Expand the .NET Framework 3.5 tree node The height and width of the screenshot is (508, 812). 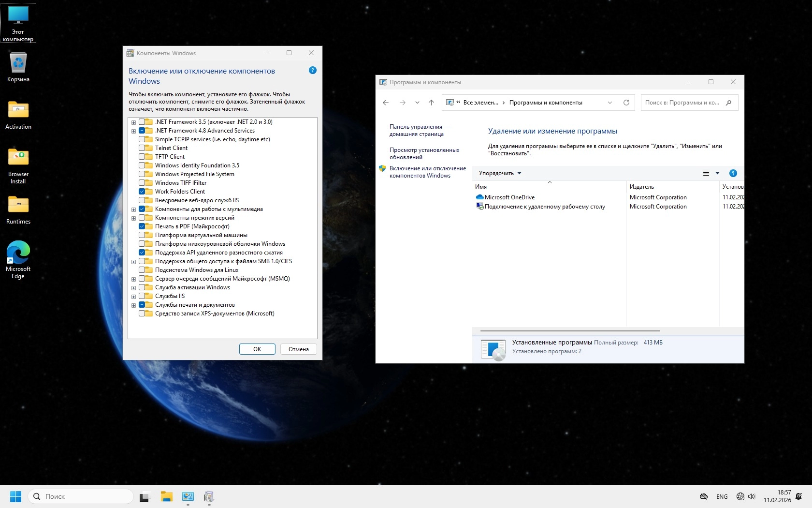[x=133, y=122]
